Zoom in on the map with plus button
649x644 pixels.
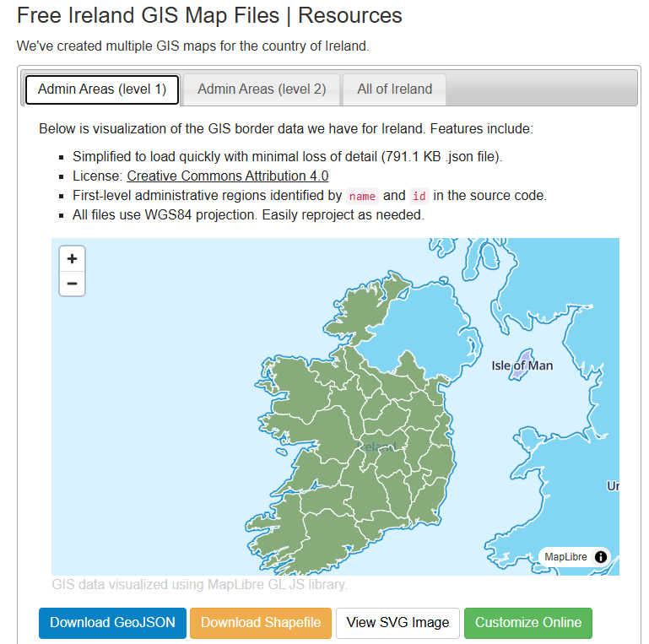73,259
